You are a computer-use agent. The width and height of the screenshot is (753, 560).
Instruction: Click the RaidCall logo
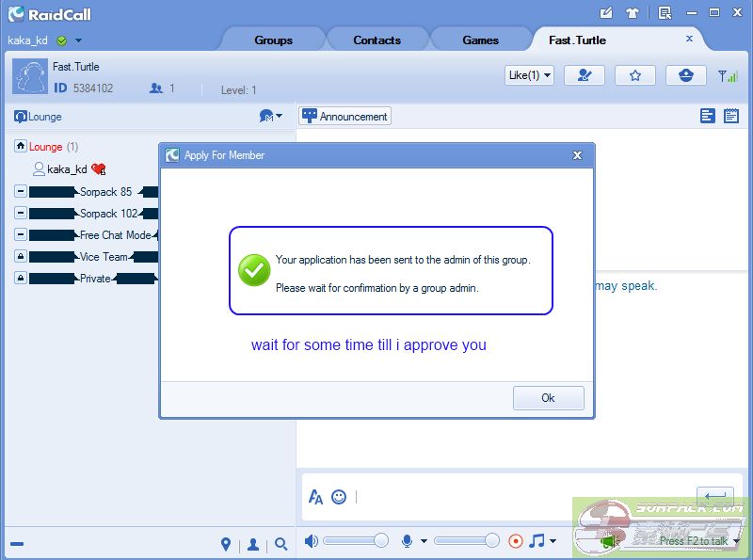(50, 14)
